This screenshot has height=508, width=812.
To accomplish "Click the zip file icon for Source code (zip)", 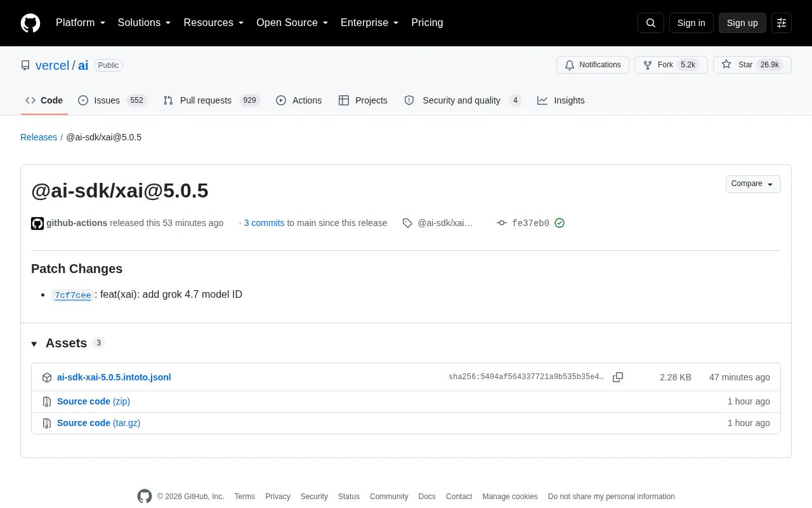I will click(x=47, y=401).
